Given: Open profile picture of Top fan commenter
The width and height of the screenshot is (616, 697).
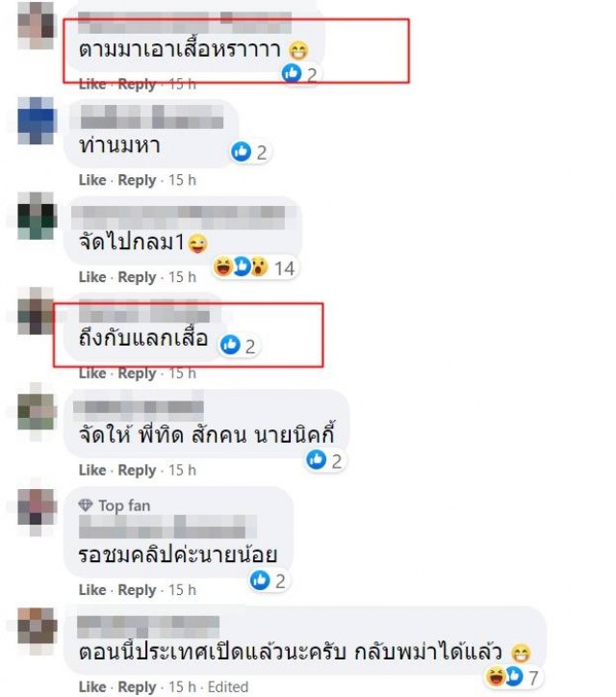Looking at the screenshot, I should coord(37,506).
